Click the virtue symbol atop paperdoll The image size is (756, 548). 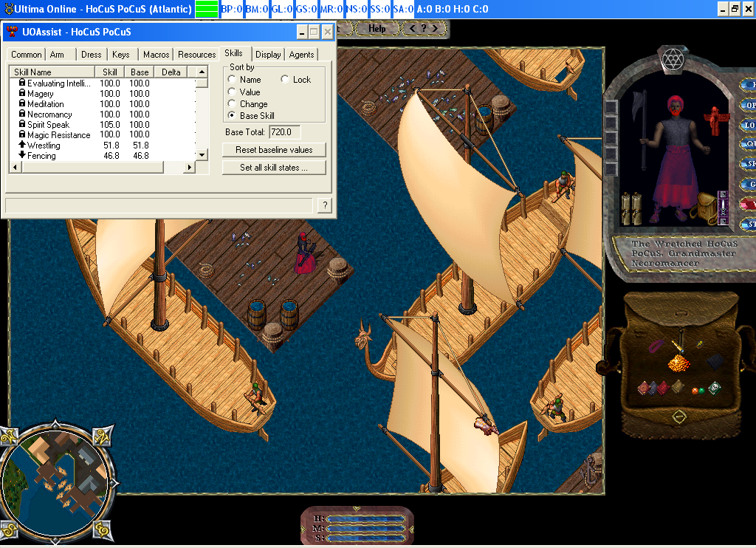[x=673, y=59]
